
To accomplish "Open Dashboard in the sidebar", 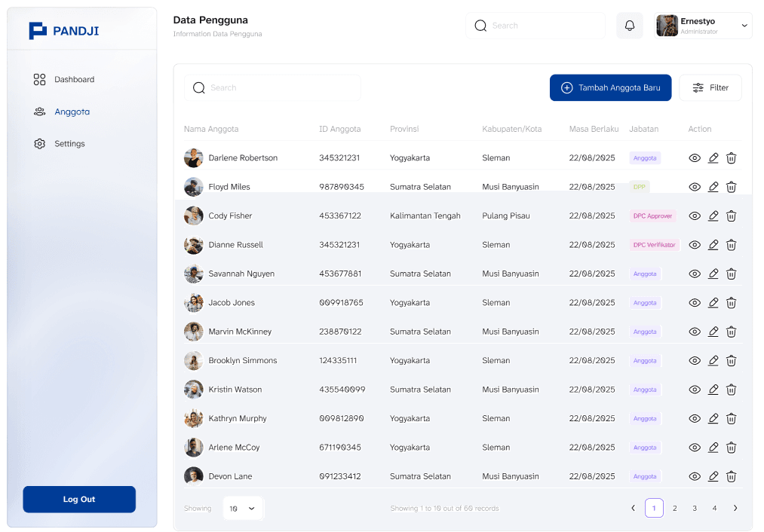I will coord(74,80).
